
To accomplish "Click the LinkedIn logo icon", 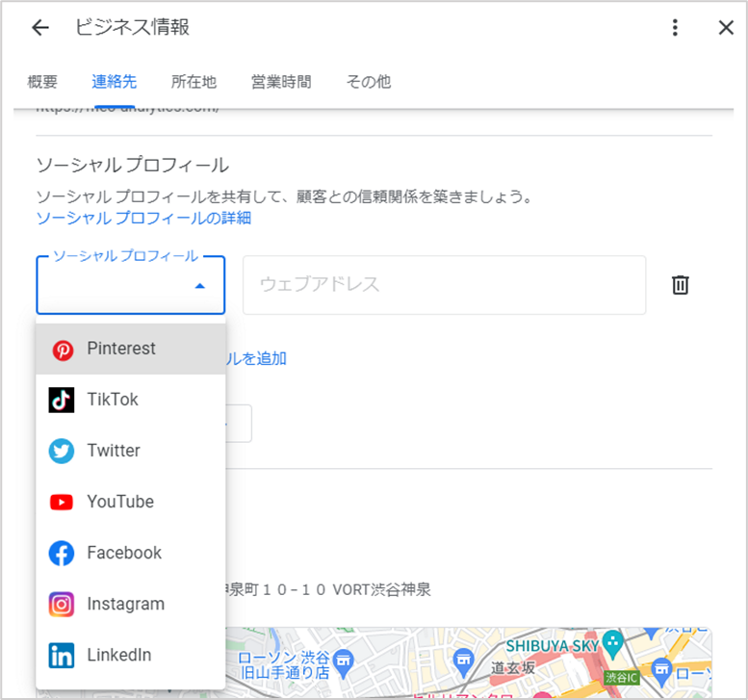I will coord(62,655).
